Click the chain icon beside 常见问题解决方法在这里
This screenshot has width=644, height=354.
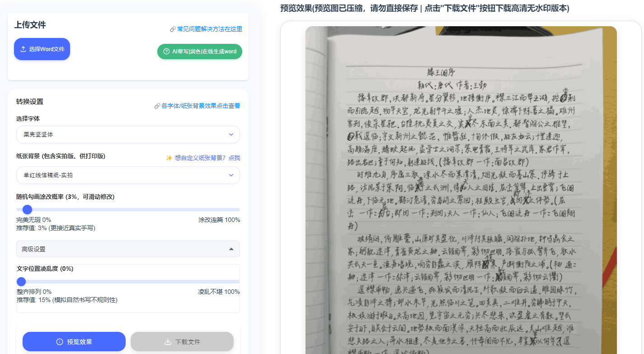point(173,29)
